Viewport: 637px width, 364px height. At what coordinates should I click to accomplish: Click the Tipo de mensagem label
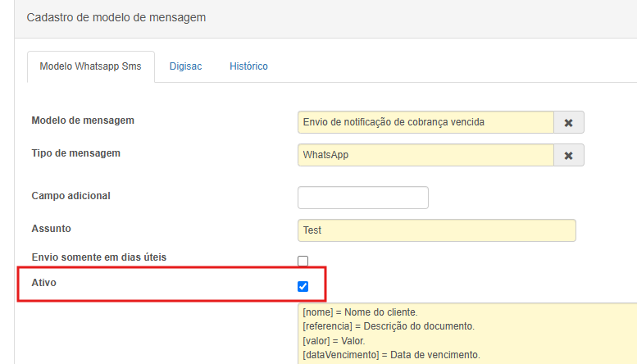click(x=75, y=153)
